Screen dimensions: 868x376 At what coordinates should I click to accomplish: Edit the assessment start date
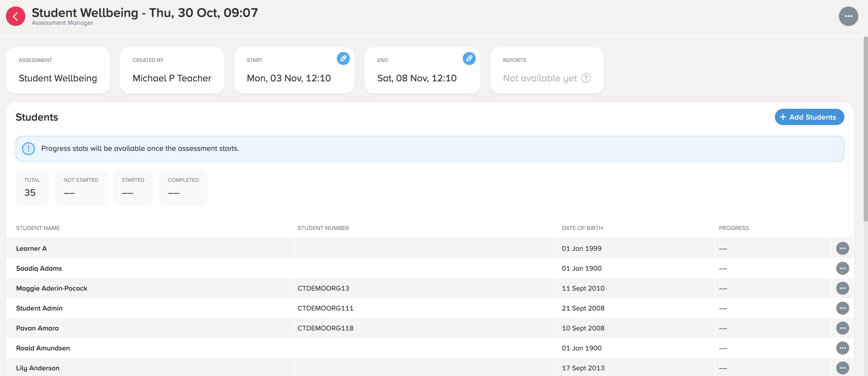point(343,58)
